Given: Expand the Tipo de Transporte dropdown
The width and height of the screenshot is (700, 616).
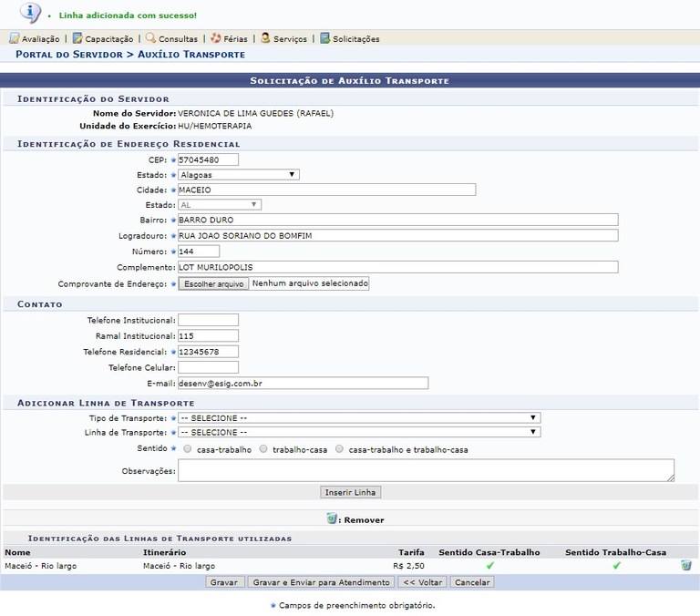Looking at the screenshot, I should (358, 418).
